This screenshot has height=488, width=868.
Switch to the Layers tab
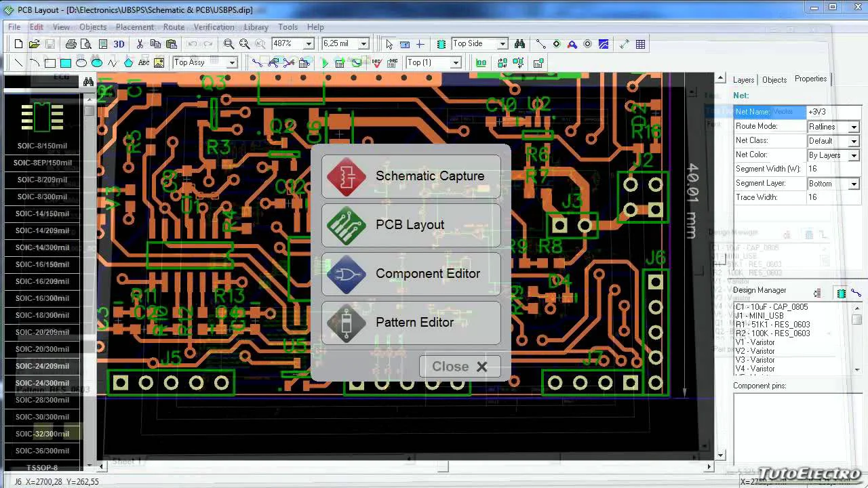(x=743, y=80)
